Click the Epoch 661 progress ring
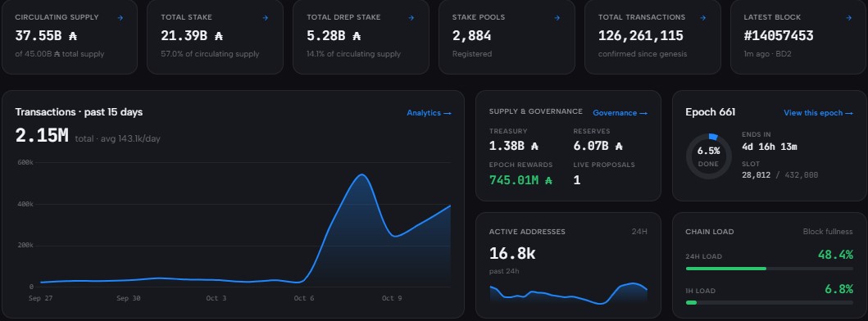This screenshot has height=321, width=868. click(x=708, y=156)
